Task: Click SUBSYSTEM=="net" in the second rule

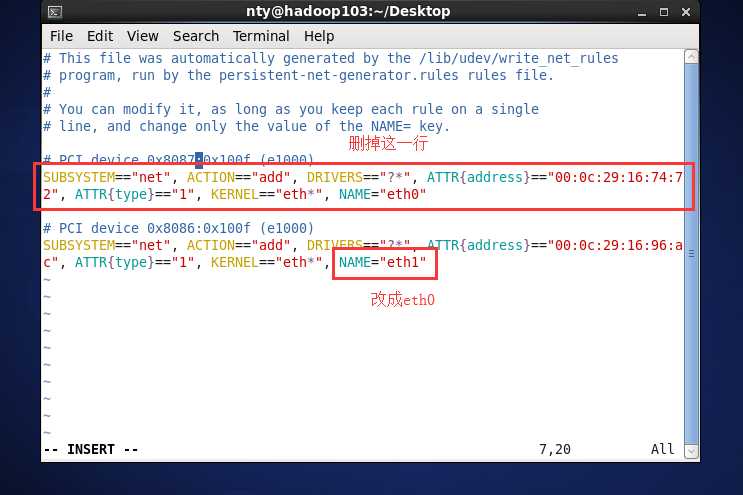Action: click(x=107, y=245)
